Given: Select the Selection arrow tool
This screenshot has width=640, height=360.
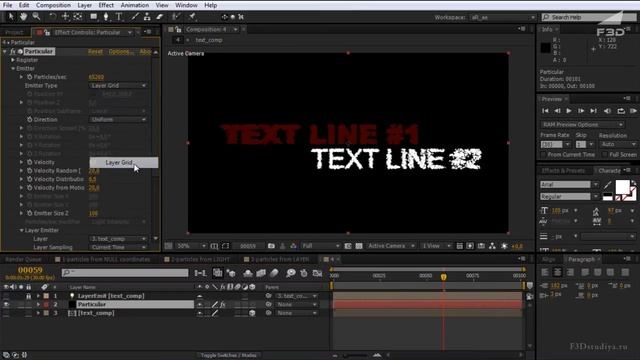Looking at the screenshot, I should point(11,17).
